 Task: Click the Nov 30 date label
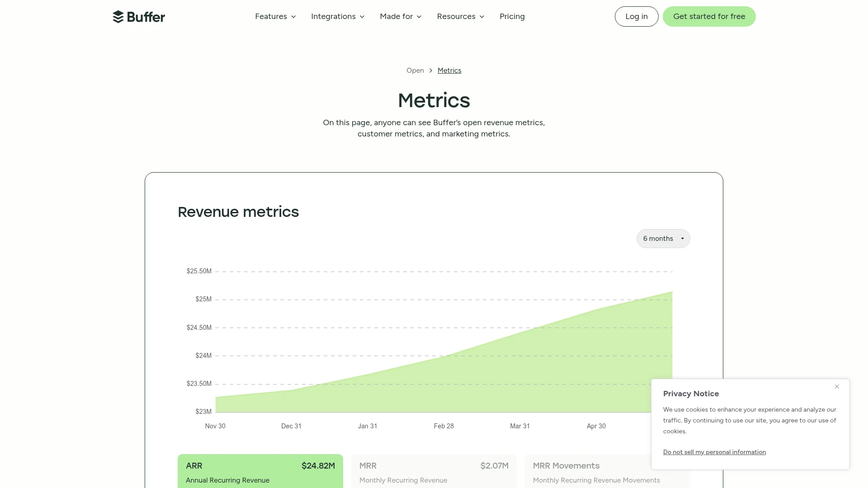(215, 426)
